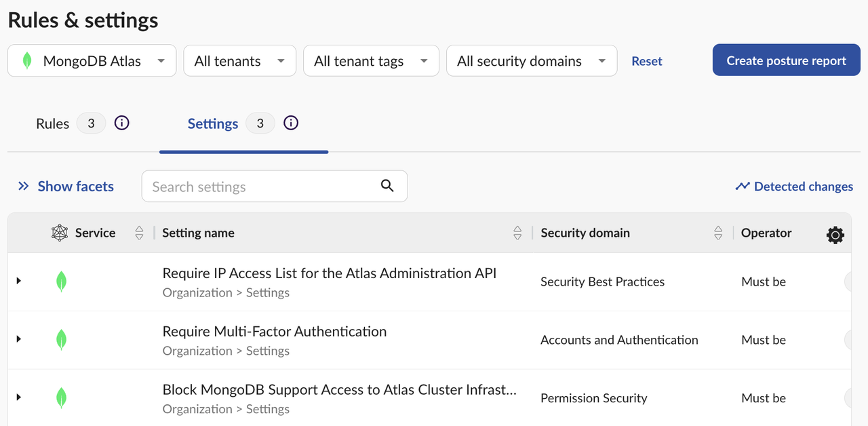Click the info icon beside Settings count
The image size is (868, 426).
click(x=291, y=123)
